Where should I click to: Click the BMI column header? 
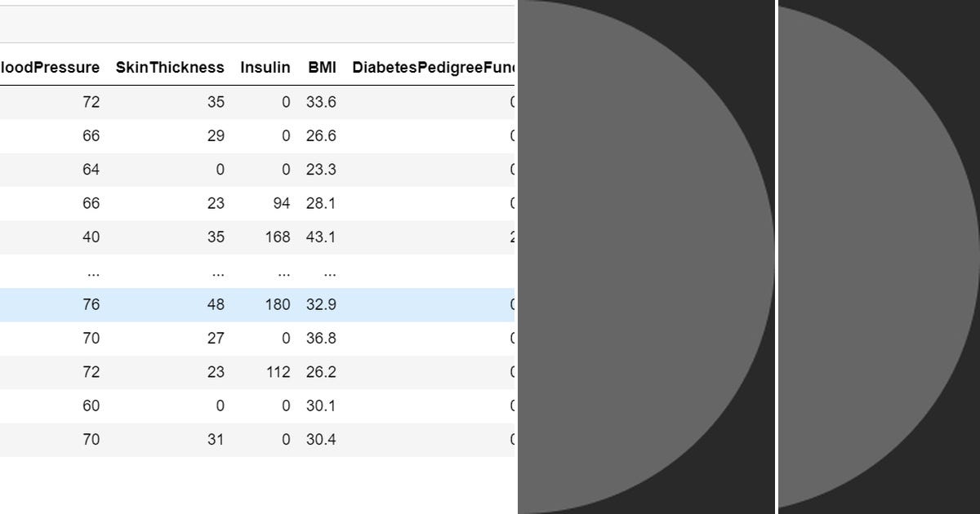[322, 68]
